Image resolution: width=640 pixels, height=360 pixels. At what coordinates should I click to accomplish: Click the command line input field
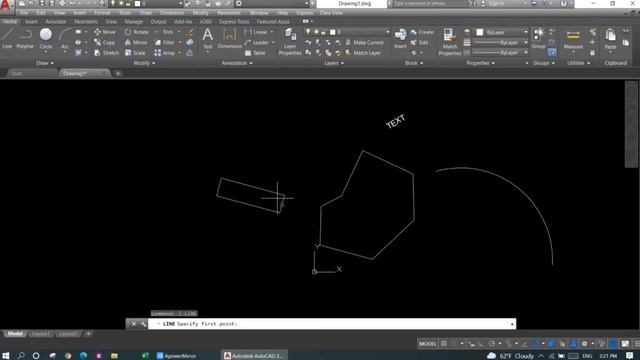[x=332, y=324]
